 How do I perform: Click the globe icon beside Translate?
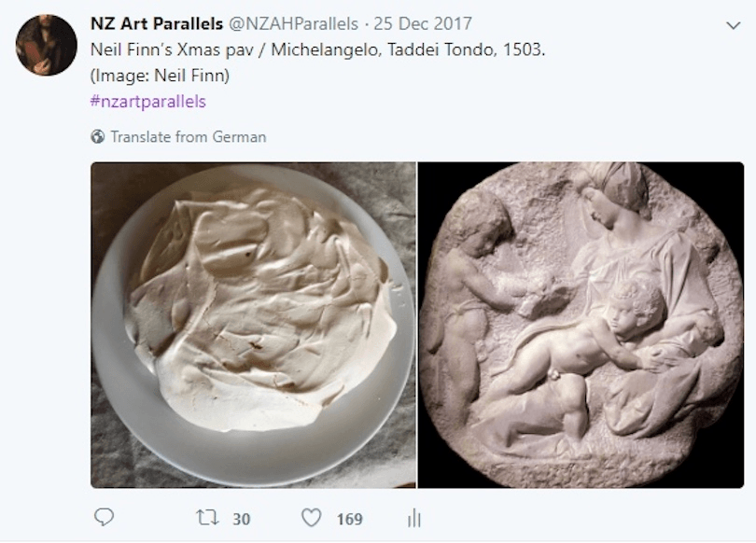coord(97,137)
